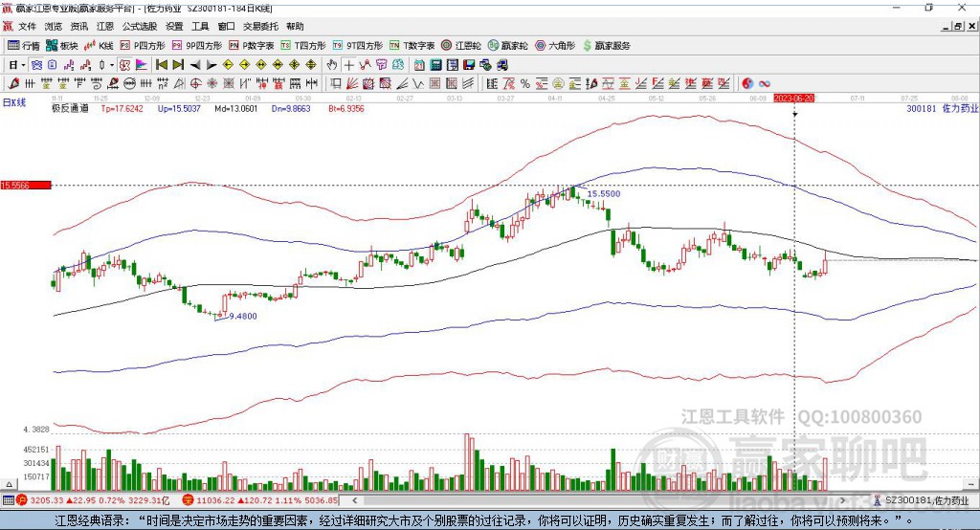980x530 pixels.
Task: Click the black right arrow to step forward
Action: pos(212,65)
